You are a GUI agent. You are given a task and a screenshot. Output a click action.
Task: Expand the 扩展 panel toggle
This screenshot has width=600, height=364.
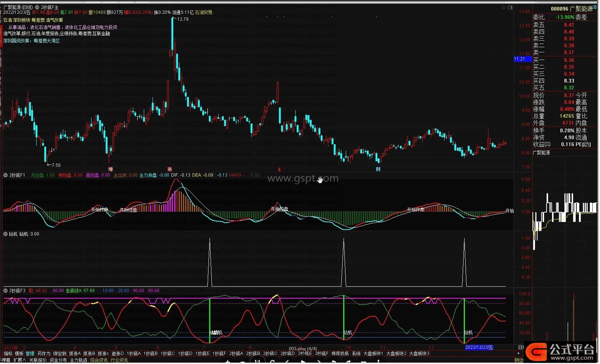coord(20,360)
